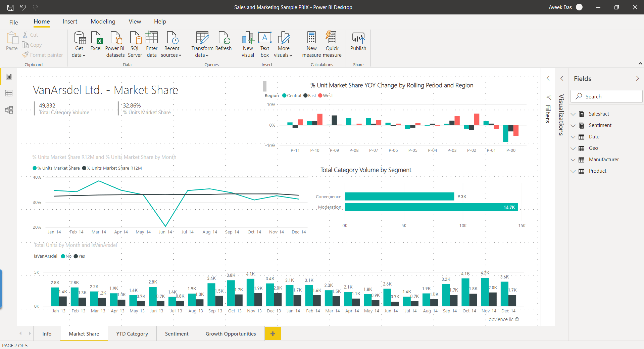Image resolution: width=644 pixels, height=349 pixels.
Task: Switch to Data view in left sidebar
Action: tap(9, 93)
